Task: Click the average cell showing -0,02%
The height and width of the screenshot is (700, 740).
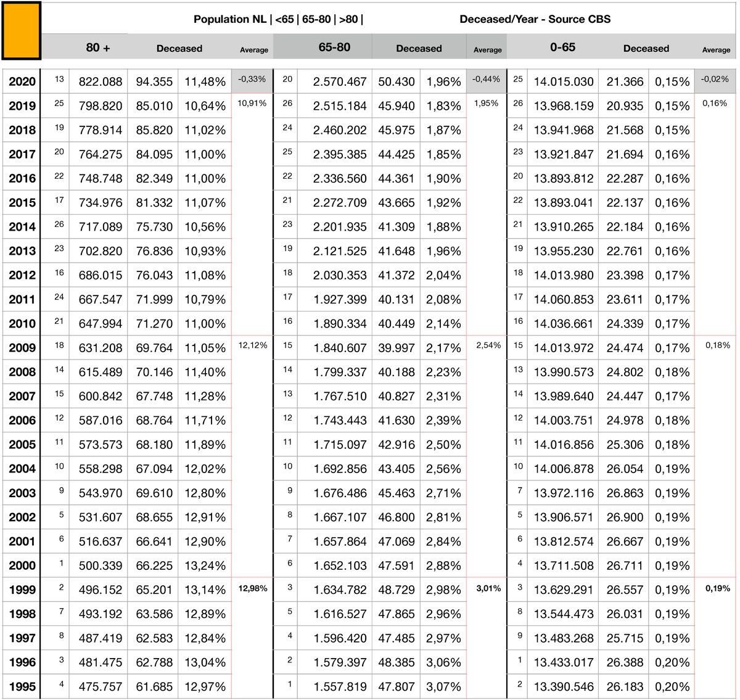Action: click(x=715, y=81)
